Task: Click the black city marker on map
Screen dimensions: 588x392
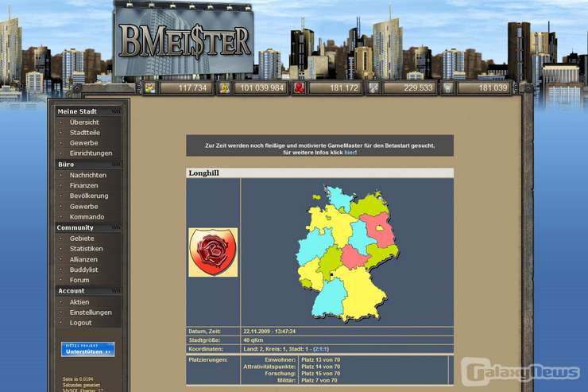Action: point(331,275)
